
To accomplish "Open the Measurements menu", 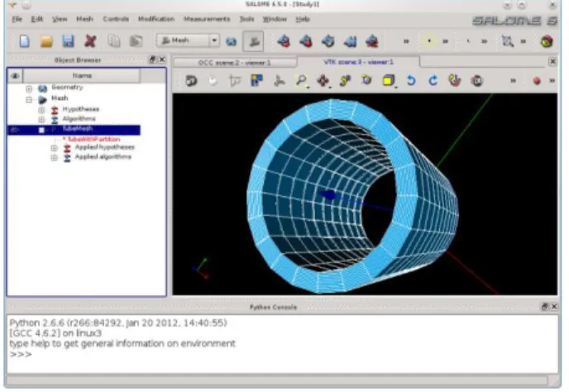I will 207,19.
